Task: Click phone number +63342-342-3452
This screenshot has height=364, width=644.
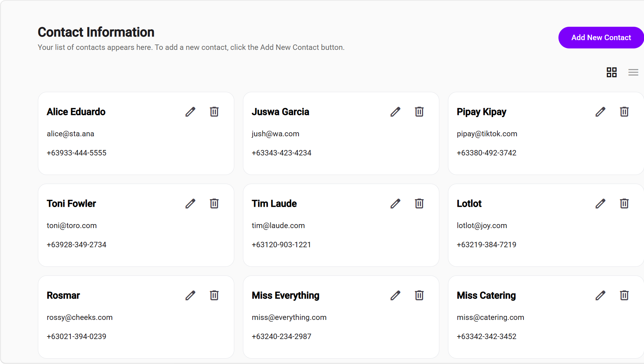Action: [x=487, y=337]
